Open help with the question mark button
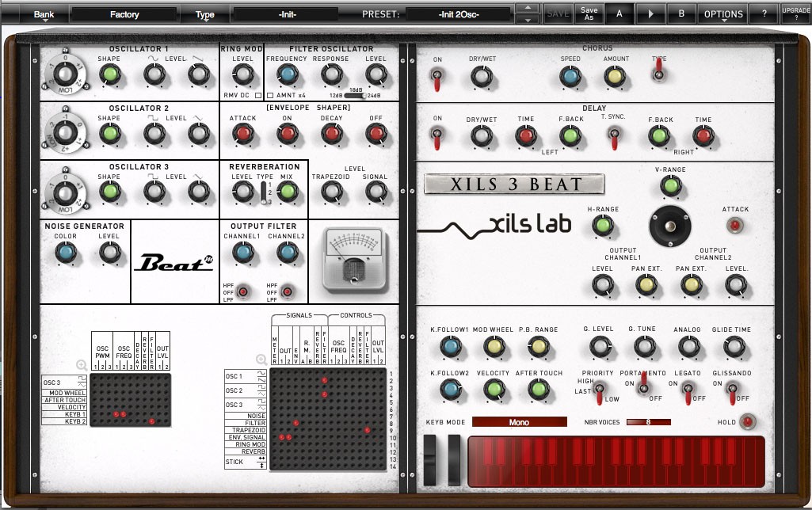The width and height of the screenshot is (812, 510). 764,13
